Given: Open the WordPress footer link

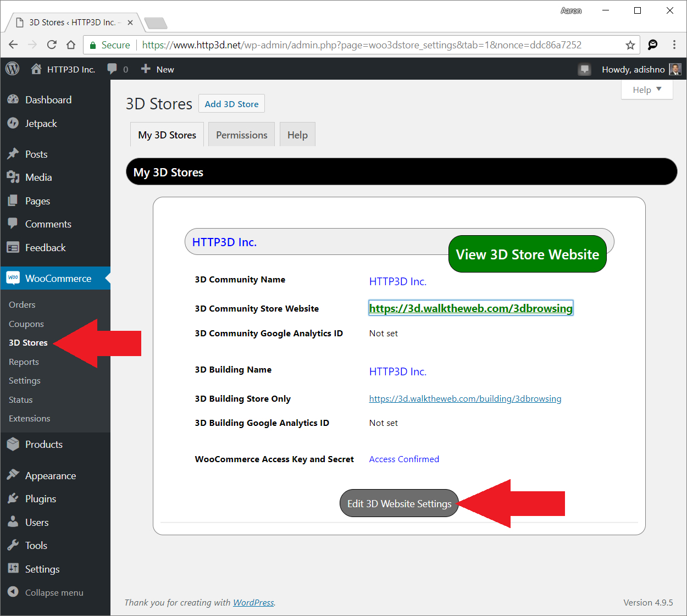Looking at the screenshot, I should [253, 602].
